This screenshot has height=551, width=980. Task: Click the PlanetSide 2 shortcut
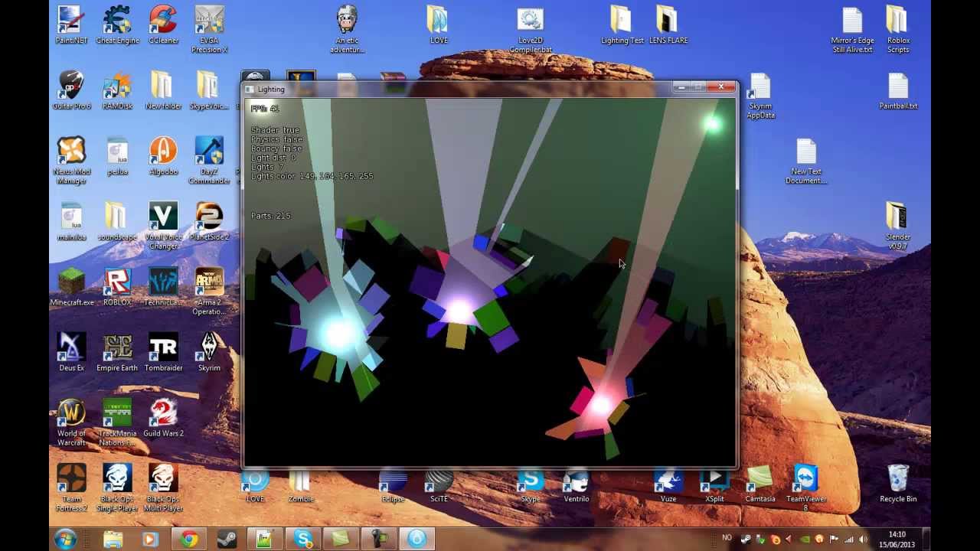pos(209,223)
